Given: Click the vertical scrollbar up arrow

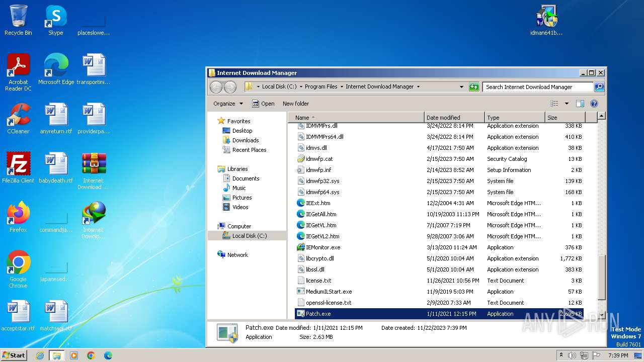Looking at the screenshot, I should point(601,116).
